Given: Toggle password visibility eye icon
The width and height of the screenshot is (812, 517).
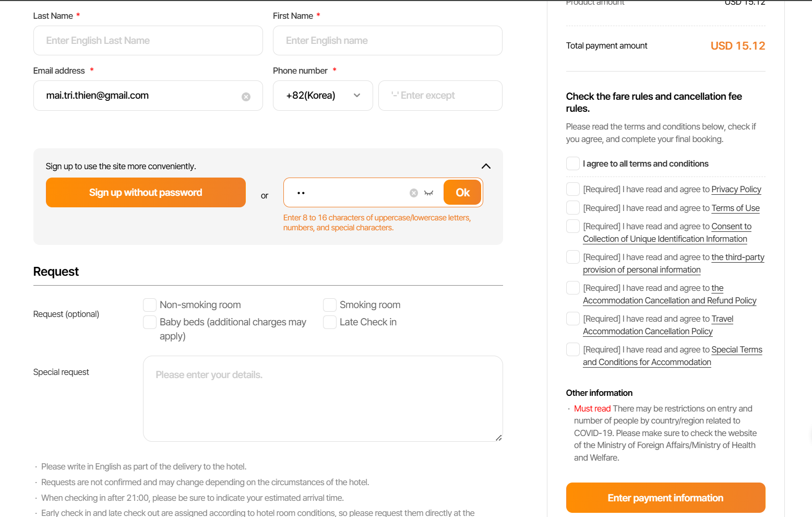Looking at the screenshot, I should 429,193.
